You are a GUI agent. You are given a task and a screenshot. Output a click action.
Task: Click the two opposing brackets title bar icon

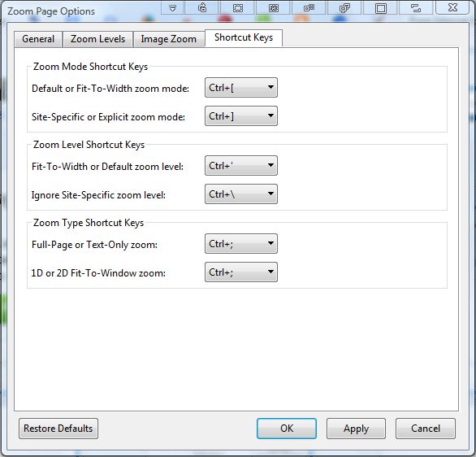(x=416, y=7)
